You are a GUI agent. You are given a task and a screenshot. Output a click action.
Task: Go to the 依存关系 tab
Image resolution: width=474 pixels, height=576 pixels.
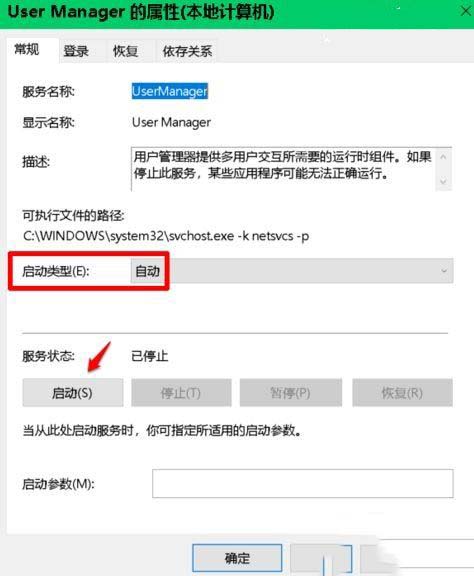tap(187, 51)
